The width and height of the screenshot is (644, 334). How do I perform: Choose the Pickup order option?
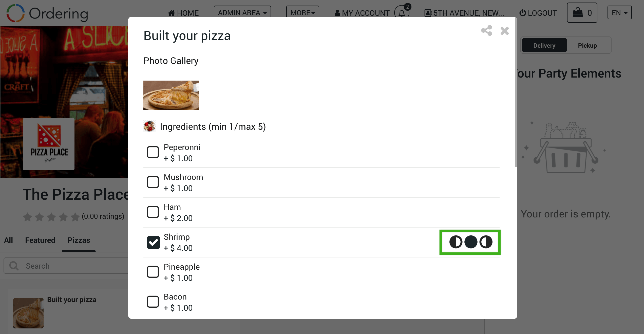pyautogui.click(x=587, y=45)
